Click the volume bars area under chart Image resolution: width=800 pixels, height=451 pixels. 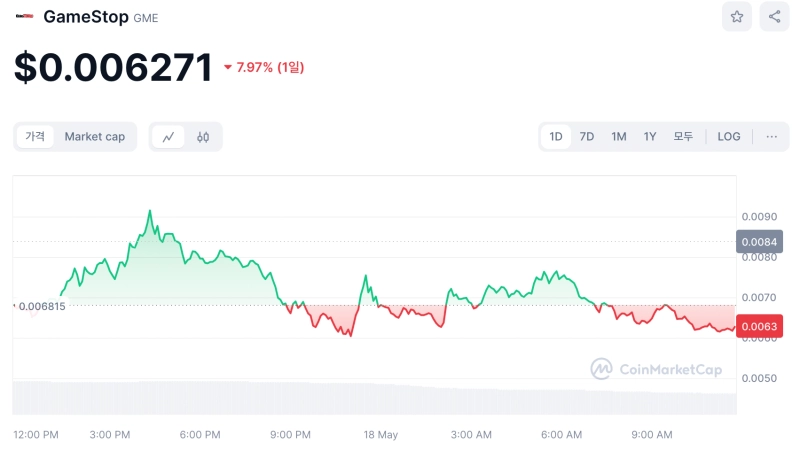pos(370,398)
